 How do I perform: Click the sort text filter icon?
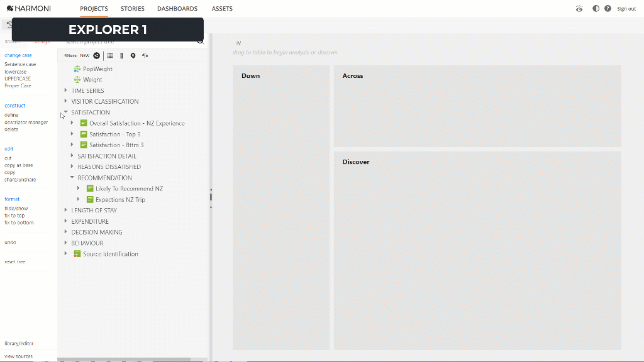145,56
